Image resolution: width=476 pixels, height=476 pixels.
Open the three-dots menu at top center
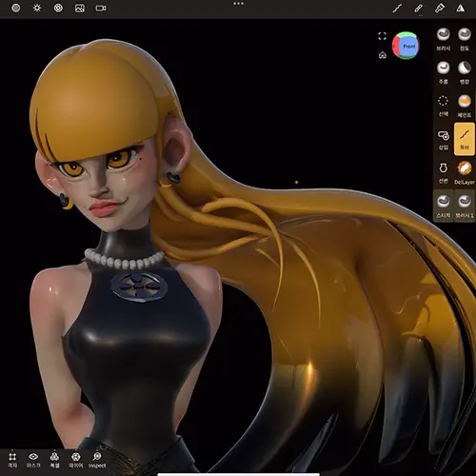click(x=238, y=4)
